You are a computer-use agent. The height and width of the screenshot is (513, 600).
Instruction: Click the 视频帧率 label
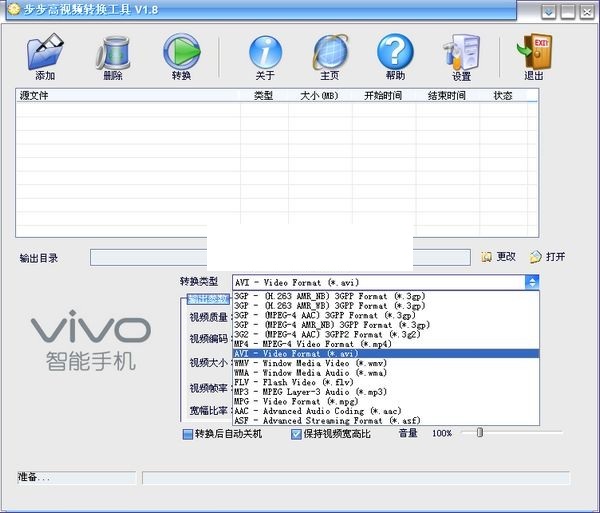209,388
